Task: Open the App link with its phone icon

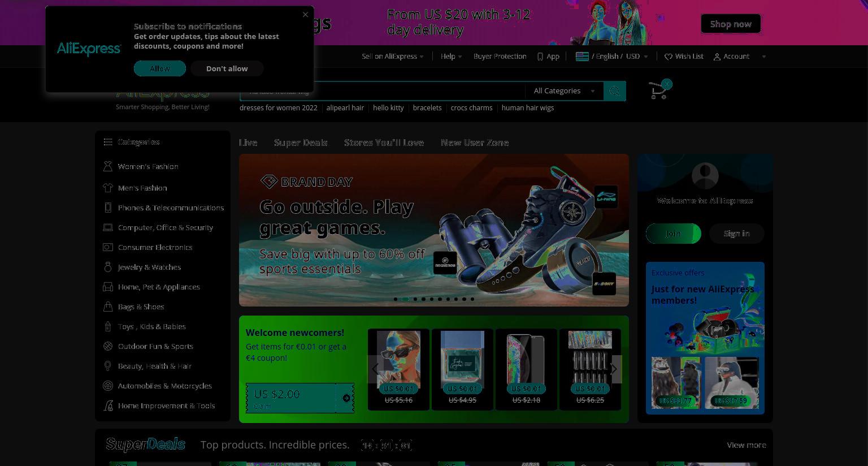Action: (548, 57)
